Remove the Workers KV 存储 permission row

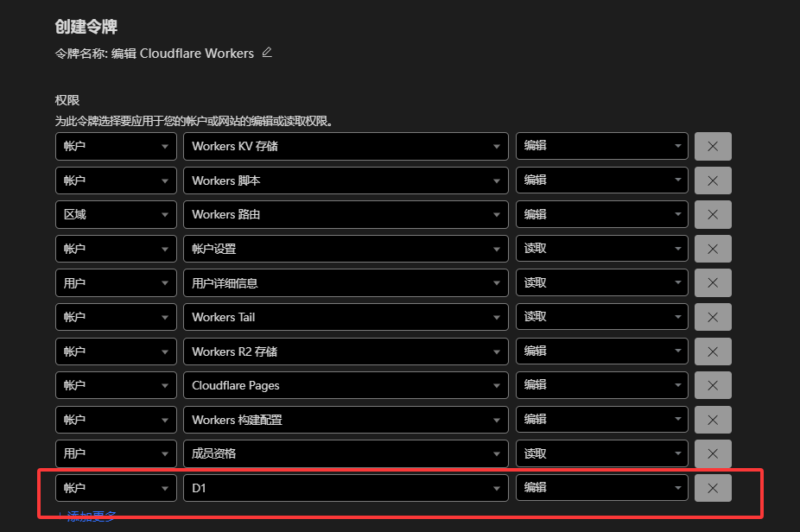[713, 146]
